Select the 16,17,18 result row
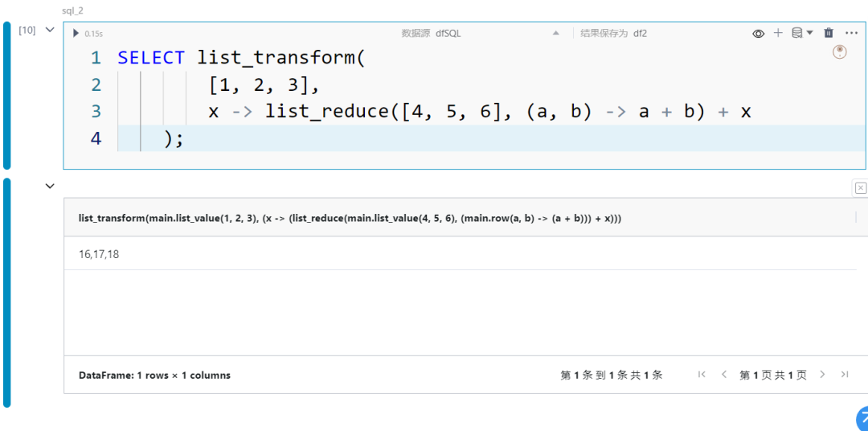868x431 pixels. point(460,254)
